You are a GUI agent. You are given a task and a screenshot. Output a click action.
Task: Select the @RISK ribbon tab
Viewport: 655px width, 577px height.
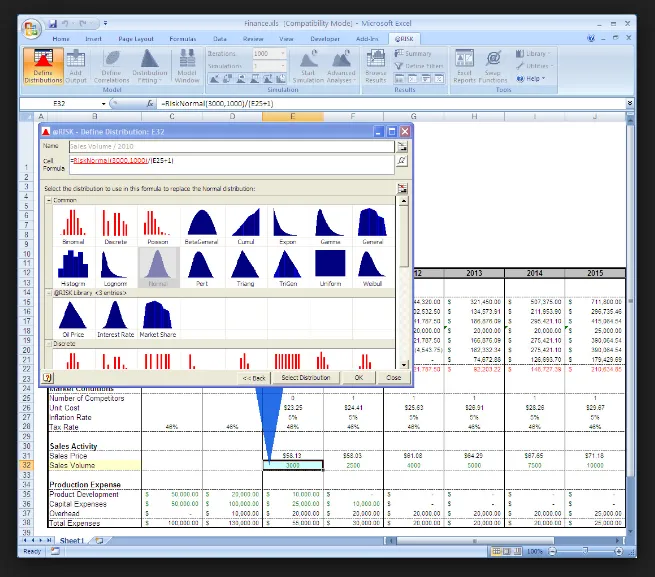tap(404, 39)
